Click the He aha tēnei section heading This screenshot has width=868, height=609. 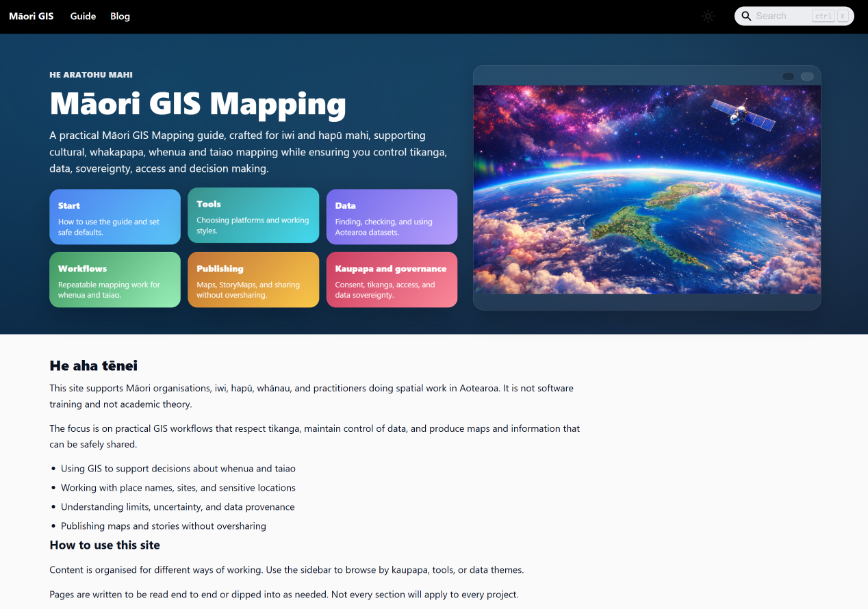94,365
